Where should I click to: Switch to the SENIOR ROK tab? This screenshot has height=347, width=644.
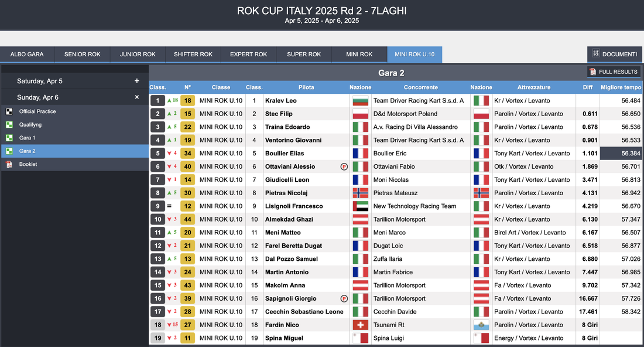(x=83, y=55)
